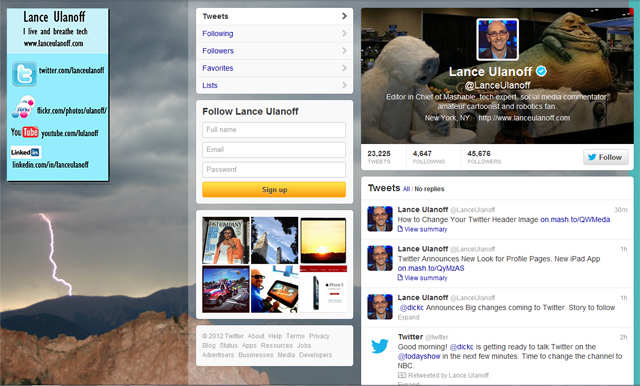
Task: Open the iPhone 5 photo thumbnail
Action: click(323, 289)
